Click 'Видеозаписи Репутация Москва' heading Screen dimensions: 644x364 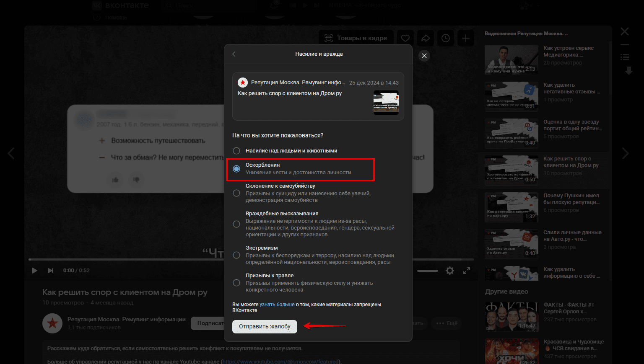tap(526, 34)
